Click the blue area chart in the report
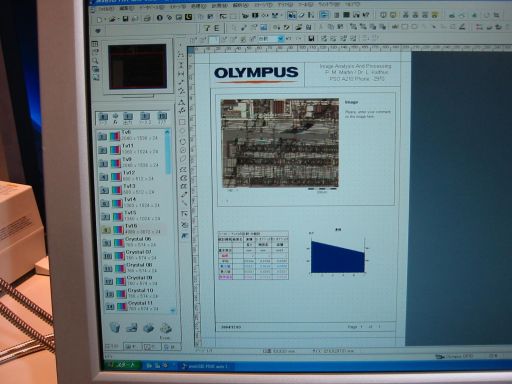The image size is (512, 384). [x=337, y=256]
